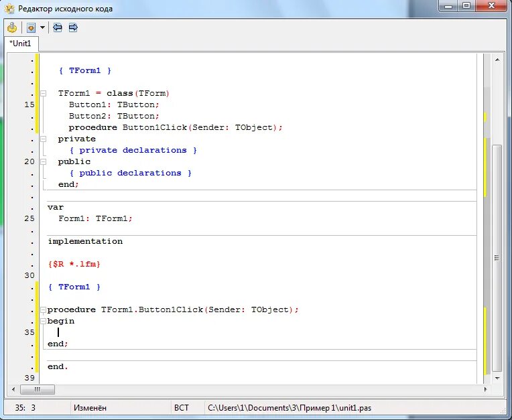Viewport: 512px width, 420px height.
Task: Click the source editor window title icon
Action: [10, 8]
